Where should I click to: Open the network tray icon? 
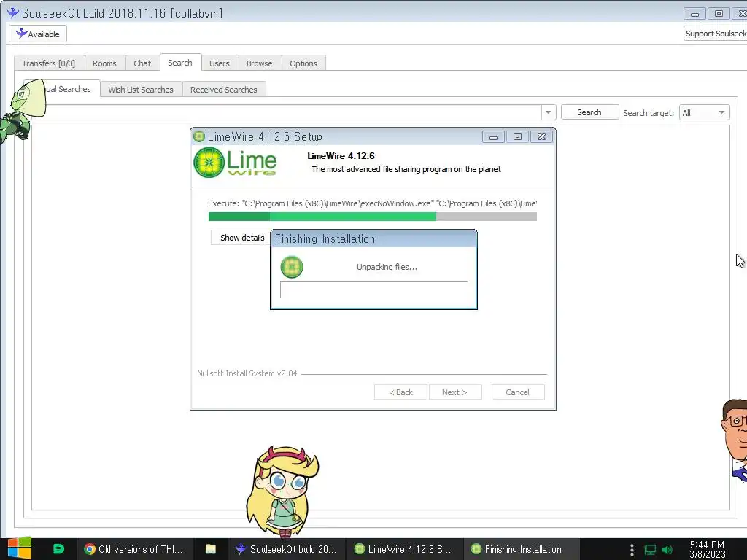pyautogui.click(x=650, y=550)
